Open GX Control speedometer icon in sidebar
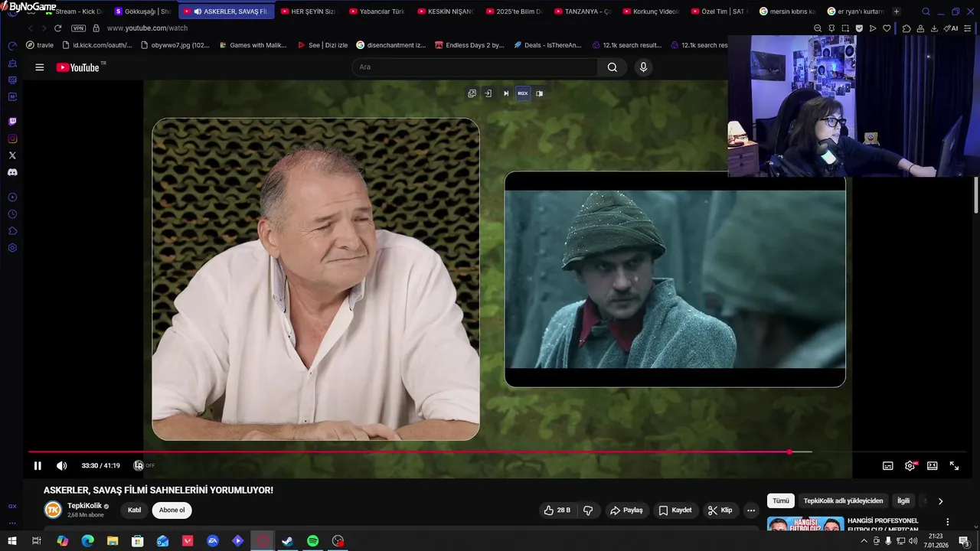 12,47
